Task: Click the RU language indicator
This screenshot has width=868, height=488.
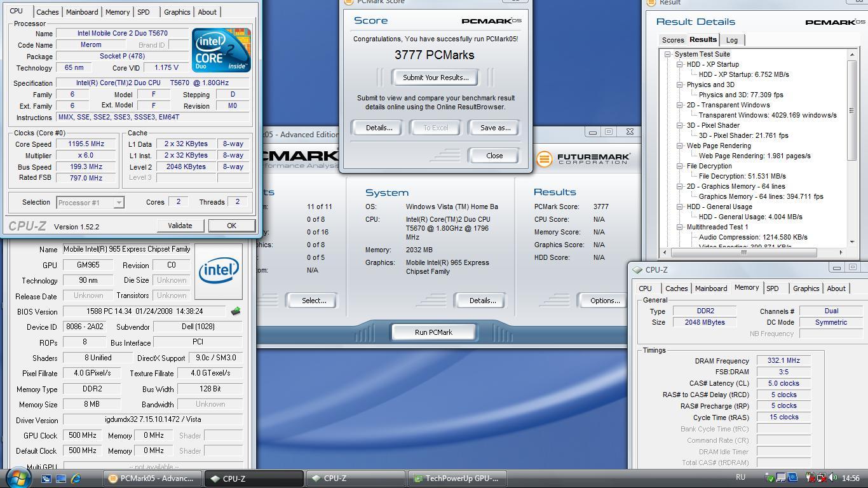Action: tap(740, 478)
